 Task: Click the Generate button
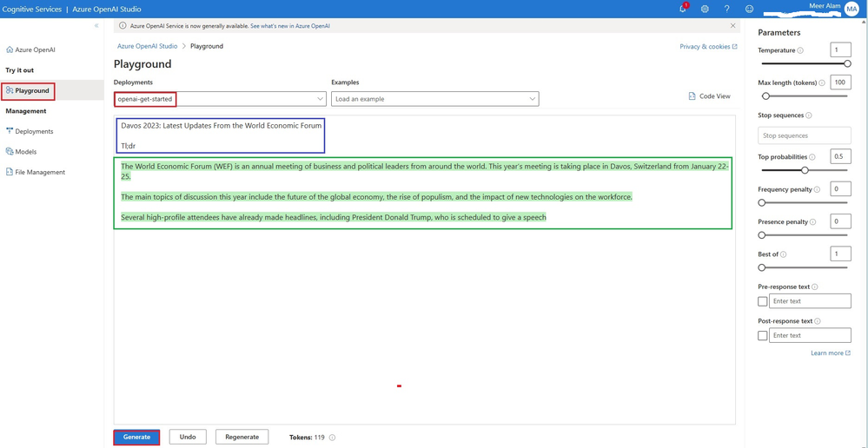[136, 437]
